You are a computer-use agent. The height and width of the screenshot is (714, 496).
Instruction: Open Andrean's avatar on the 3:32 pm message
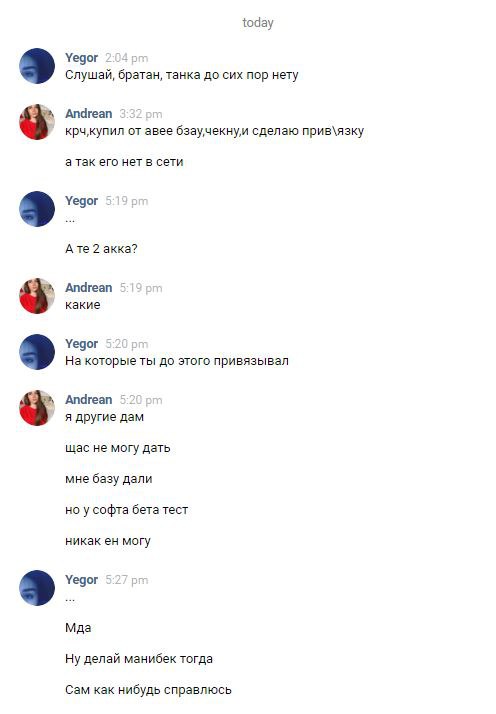click(x=37, y=122)
